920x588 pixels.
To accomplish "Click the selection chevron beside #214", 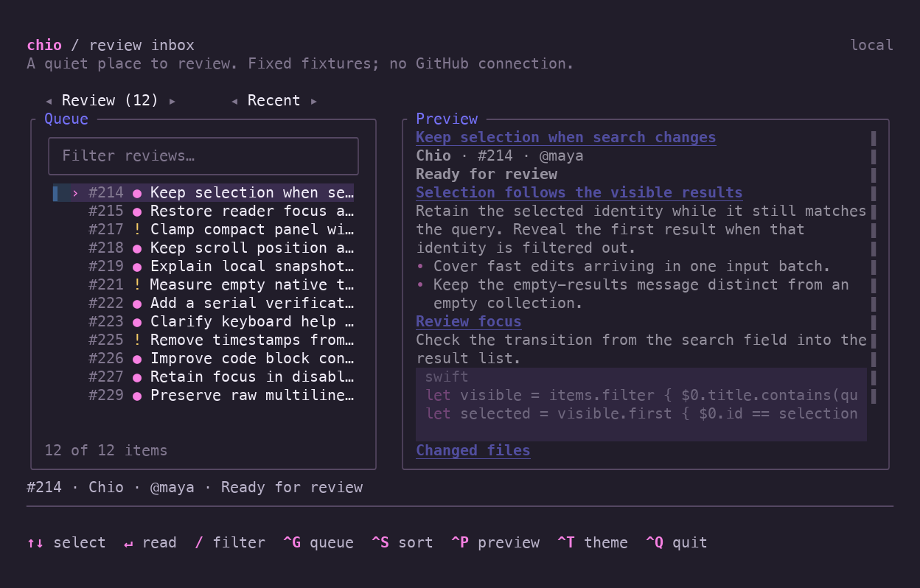I will 75,193.
